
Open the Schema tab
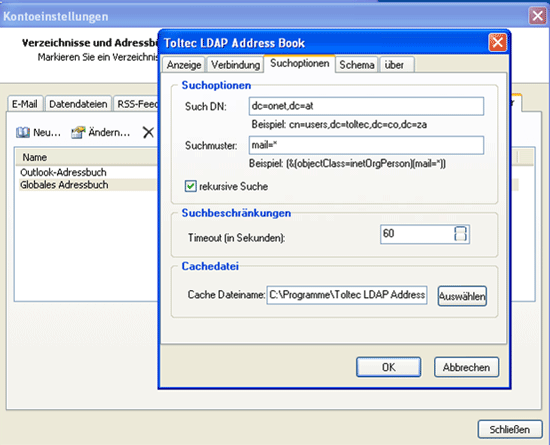(357, 65)
